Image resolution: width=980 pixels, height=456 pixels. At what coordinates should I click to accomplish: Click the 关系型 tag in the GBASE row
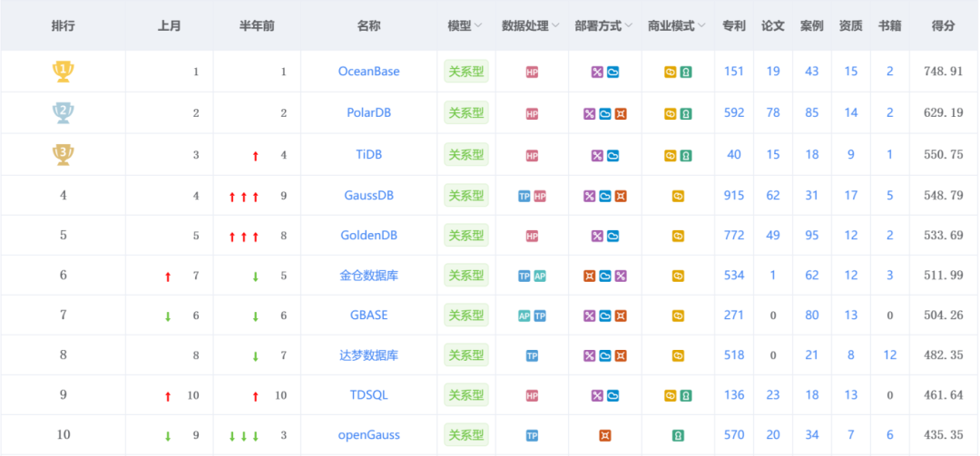[x=466, y=315]
